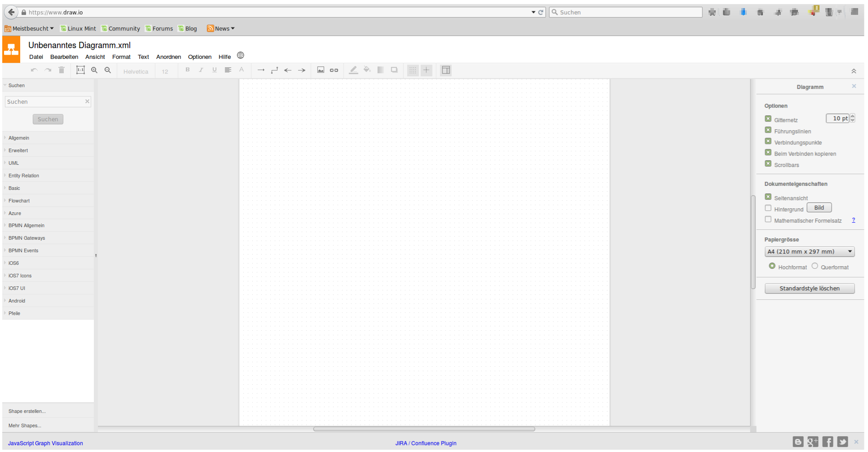The image size is (868, 452).
Task: Click the insert image icon
Action: click(321, 70)
